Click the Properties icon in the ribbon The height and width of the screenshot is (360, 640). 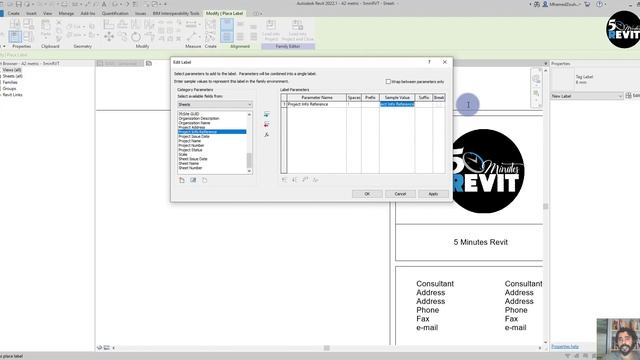[15, 36]
